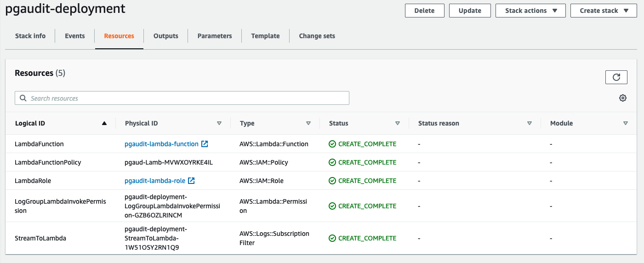This screenshot has height=263, width=644.
Task: Click the refresh resources icon button
Action: pos(616,77)
